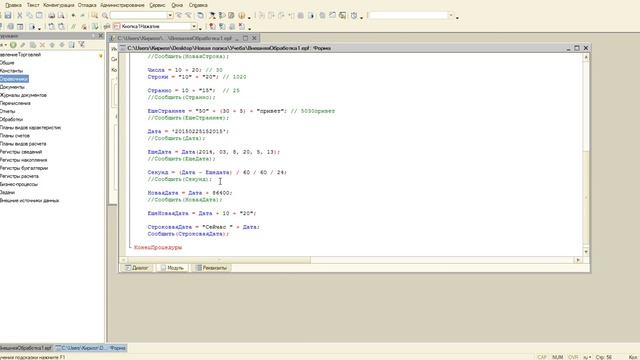The width and height of the screenshot is (640, 360).
Task: Select Отчеты in configuration tree
Action: (8, 111)
